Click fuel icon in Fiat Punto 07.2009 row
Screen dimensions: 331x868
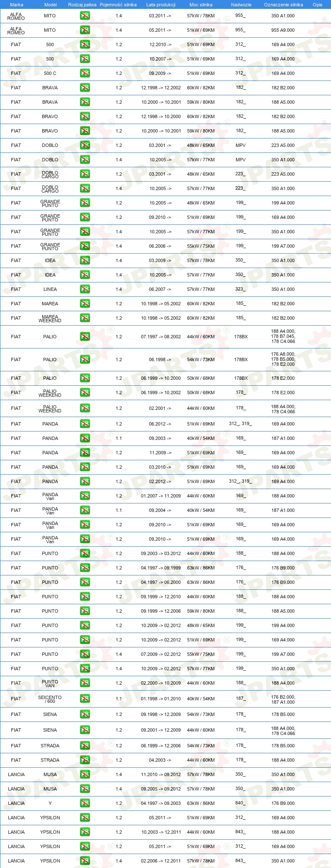[x=85, y=654]
